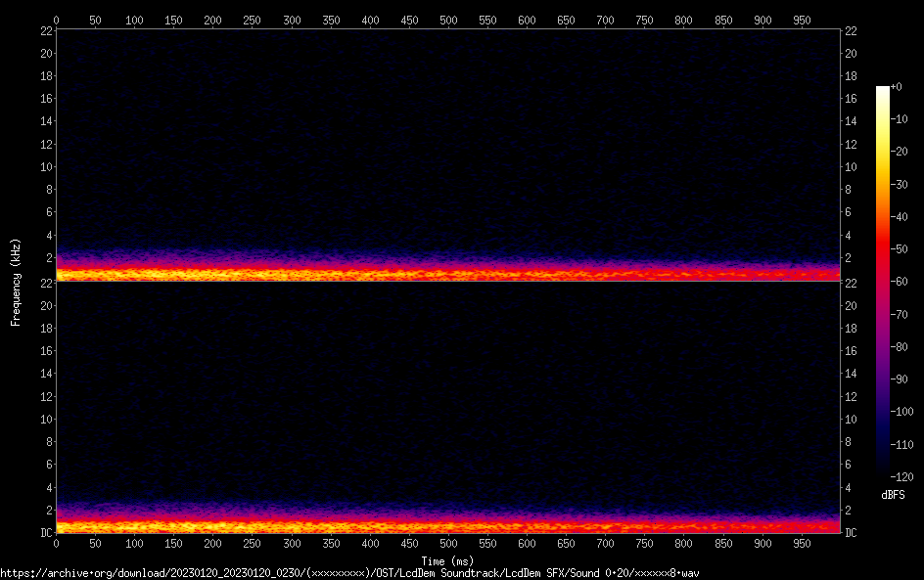
Task: Select the 950 ms mark on bottom axis
Action: (x=801, y=543)
